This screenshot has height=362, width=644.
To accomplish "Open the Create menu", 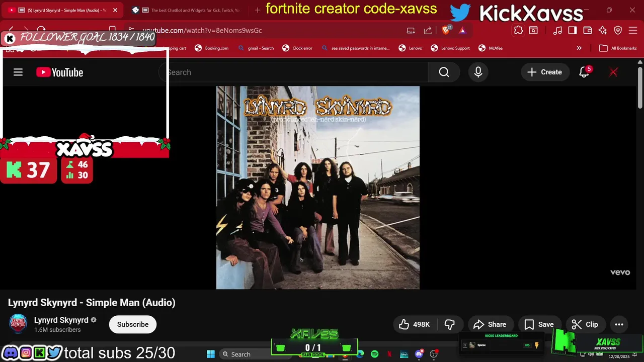I will click(x=545, y=72).
